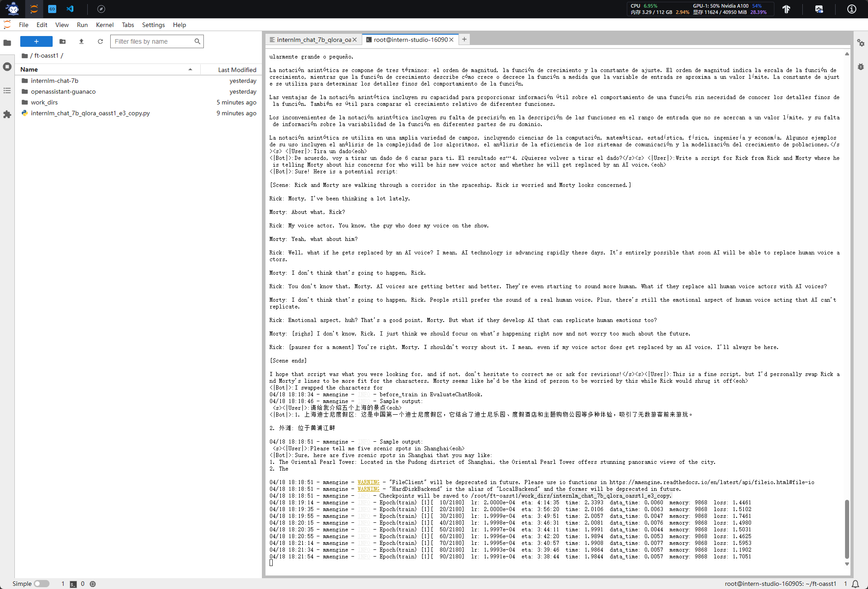Open the Tabs menu
This screenshot has width=868, height=589.
128,25
